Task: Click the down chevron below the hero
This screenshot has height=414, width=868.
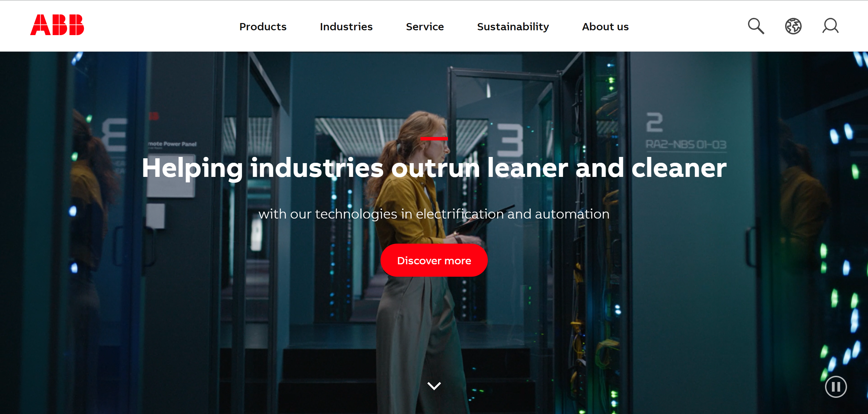Action: coord(434,386)
